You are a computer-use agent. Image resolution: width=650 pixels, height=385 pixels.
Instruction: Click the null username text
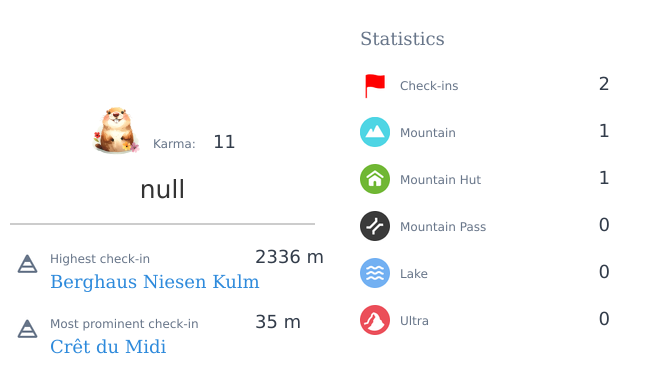click(162, 190)
